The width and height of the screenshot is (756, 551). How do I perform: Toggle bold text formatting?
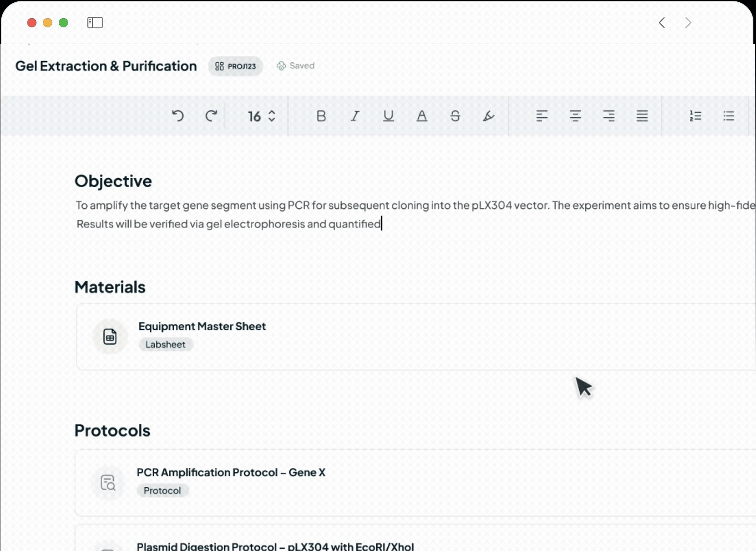click(321, 116)
